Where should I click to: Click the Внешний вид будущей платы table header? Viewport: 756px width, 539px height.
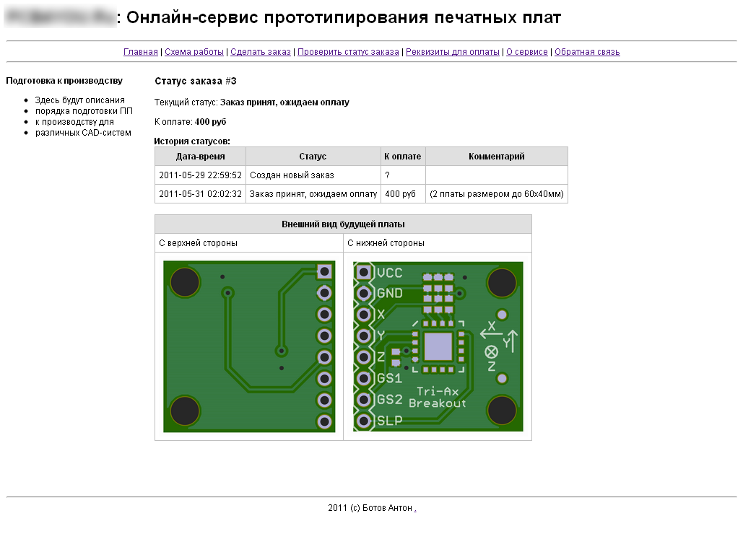pyautogui.click(x=343, y=224)
